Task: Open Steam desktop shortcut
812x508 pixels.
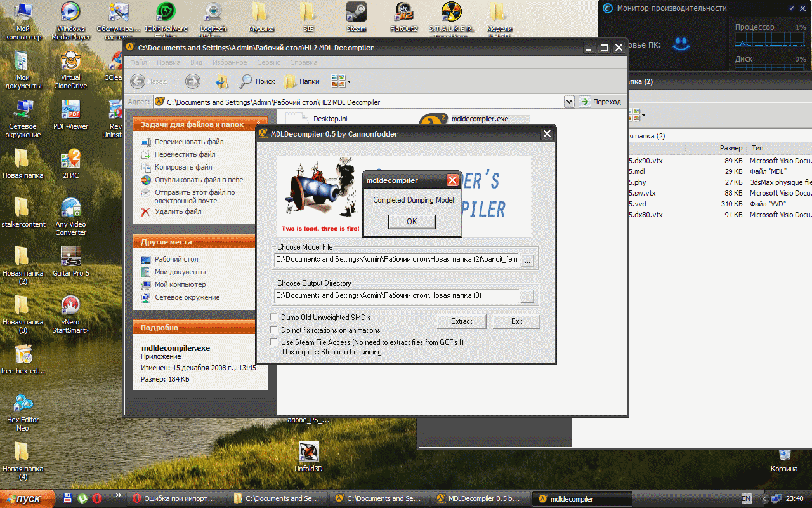Action: [356, 17]
